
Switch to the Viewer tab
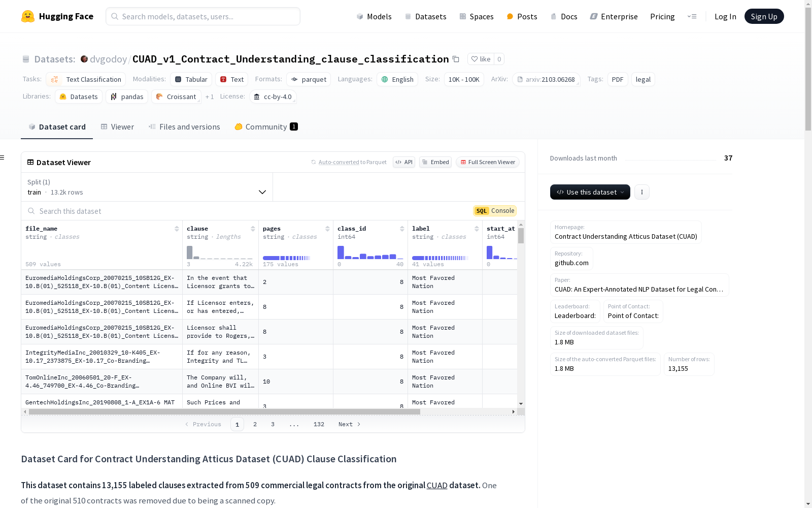click(x=117, y=127)
